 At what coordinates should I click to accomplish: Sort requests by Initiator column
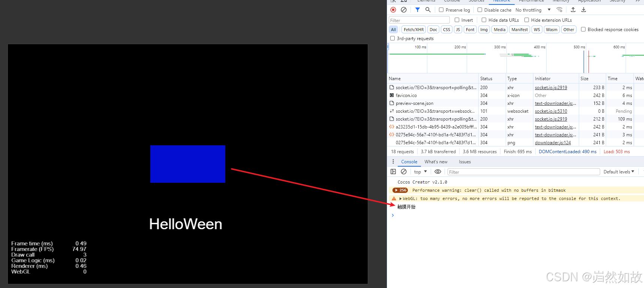[556, 79]
